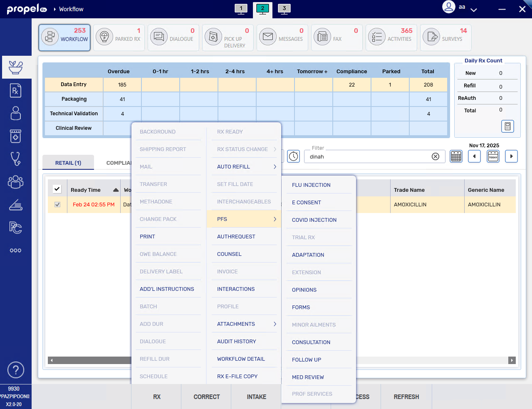Open the Parked Rx tile icon
The height and width of the screenshot is (409, 532).
pos(104,37)
